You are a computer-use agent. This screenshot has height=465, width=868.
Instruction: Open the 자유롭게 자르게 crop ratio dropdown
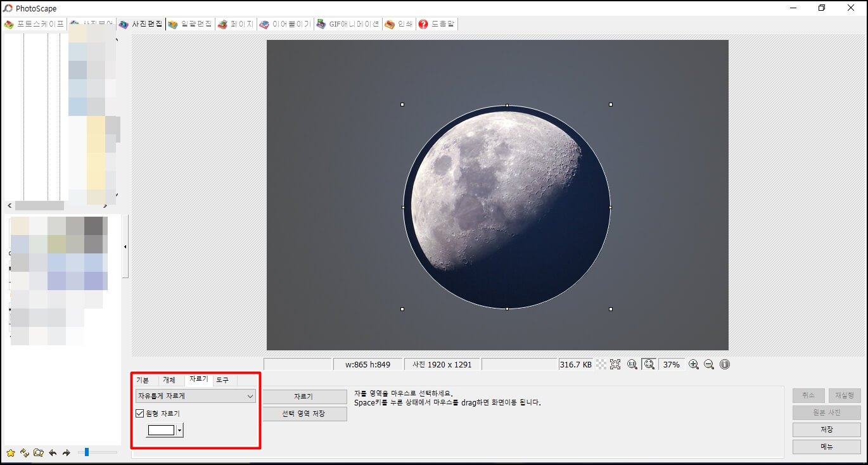pos(196,396)
